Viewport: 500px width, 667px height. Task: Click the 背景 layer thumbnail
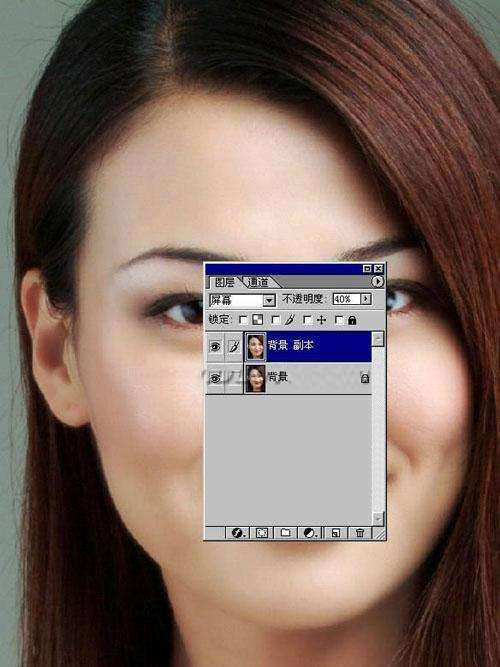tap(255, 378)
